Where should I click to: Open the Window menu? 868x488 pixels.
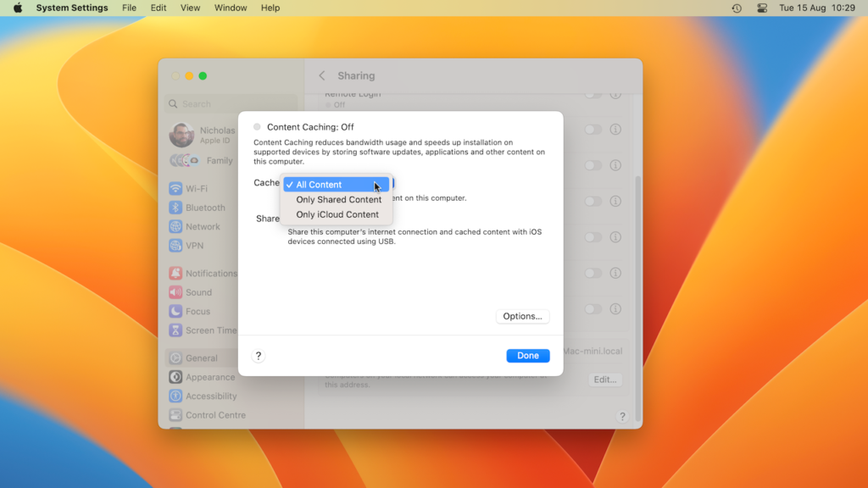click(231, 8)
